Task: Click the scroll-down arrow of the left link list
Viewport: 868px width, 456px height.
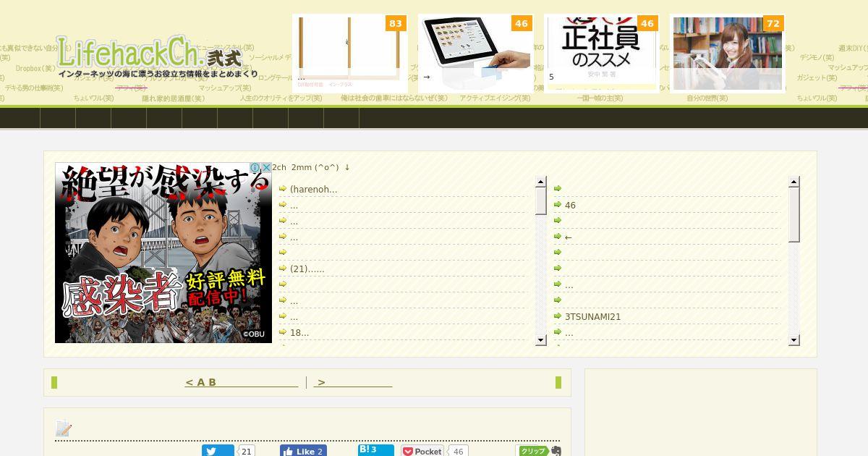Action: (540, 340)
